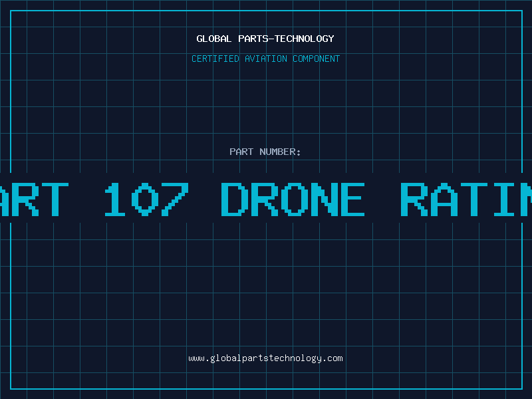Click the word NUMBER: in the label
Viewport: 532px width, 399px height.
(280, 152)
